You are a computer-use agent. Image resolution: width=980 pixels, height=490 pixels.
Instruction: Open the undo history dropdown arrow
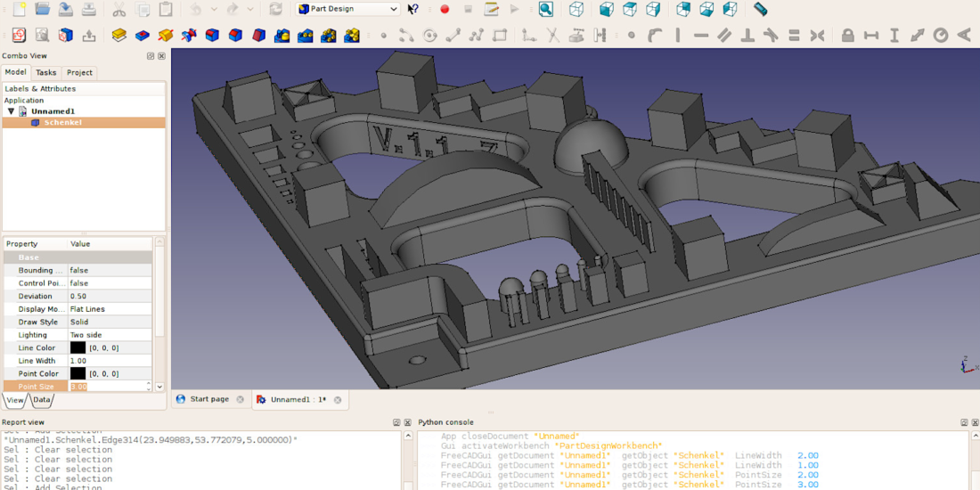(214, 9)
